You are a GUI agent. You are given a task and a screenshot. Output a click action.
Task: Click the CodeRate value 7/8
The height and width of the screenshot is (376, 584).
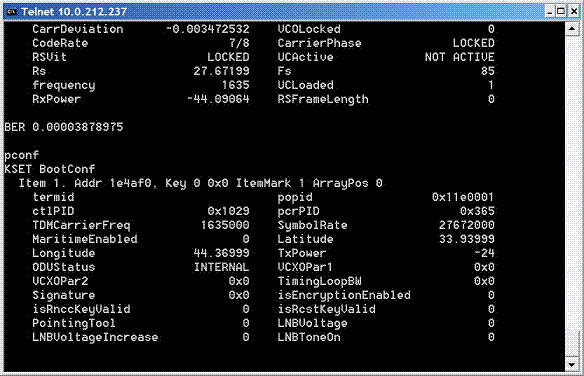click(x=239, y=43)
